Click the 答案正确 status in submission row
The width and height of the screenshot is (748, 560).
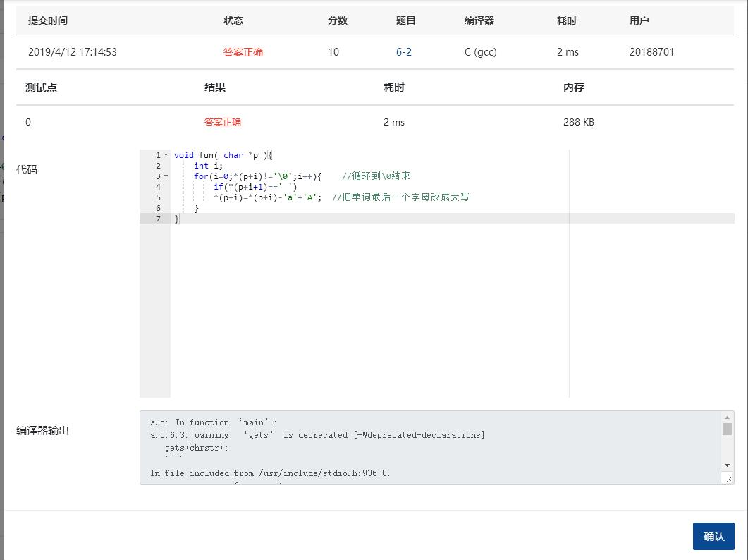[x=243, y=52]
